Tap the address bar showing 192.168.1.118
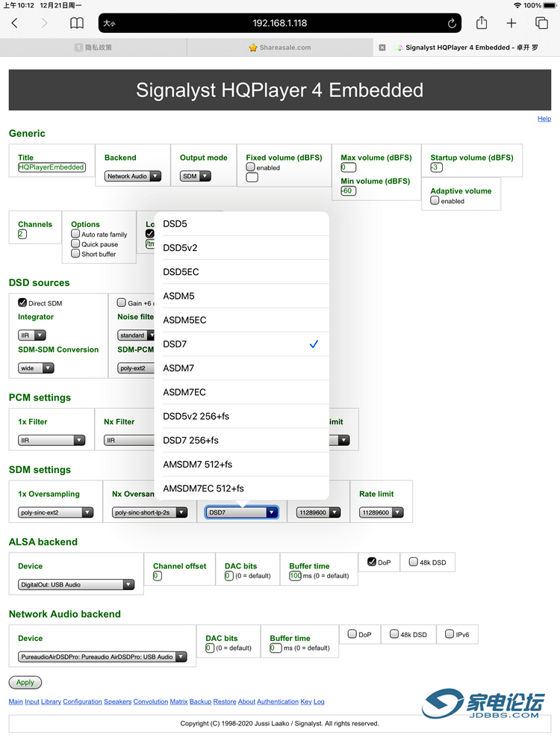The height and width of the screenshot is (747, 560). [279, 23]
